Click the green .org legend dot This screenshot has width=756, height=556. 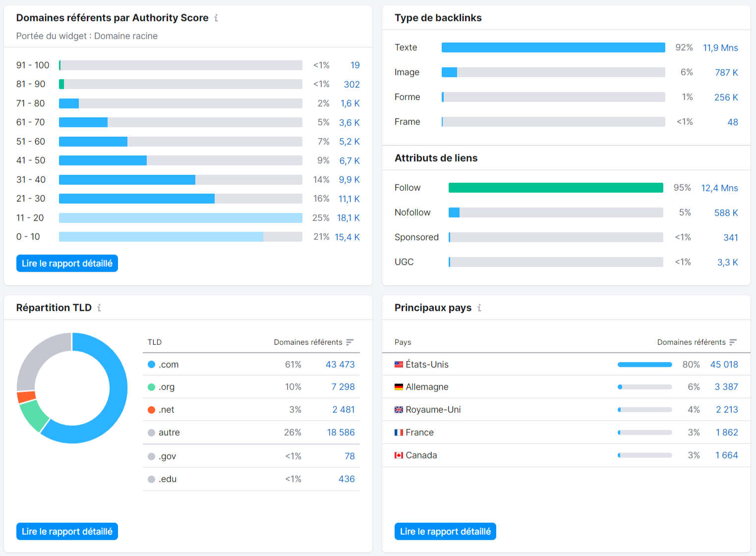point(152,387)
